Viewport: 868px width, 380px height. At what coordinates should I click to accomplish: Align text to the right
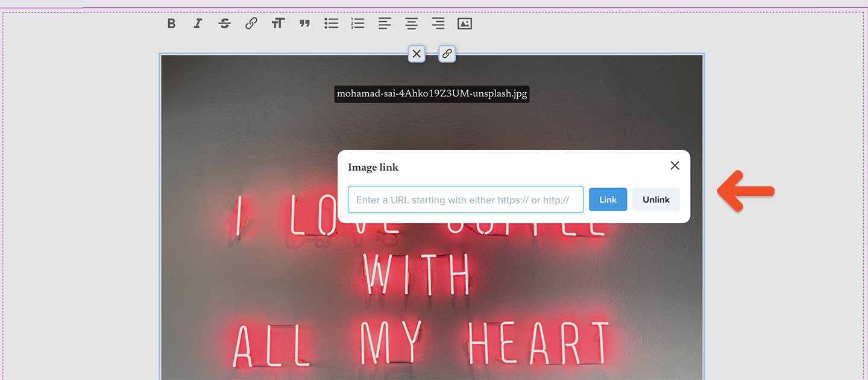tap(437, 24)
